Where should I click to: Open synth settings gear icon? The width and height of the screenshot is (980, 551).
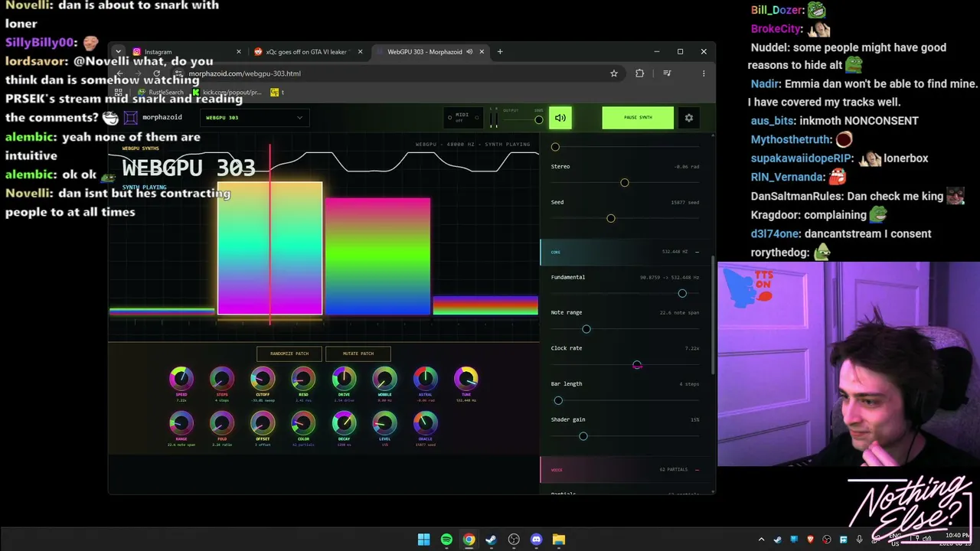click(689, 118)
